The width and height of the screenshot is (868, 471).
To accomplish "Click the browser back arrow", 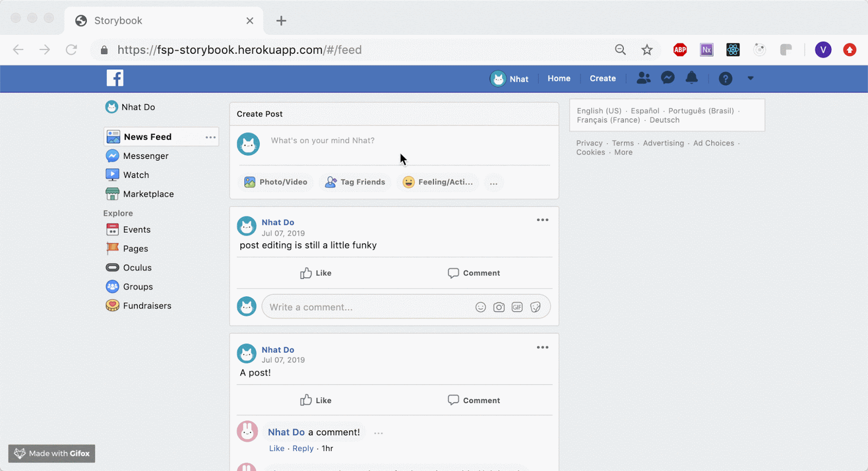I will coord(18,50).
